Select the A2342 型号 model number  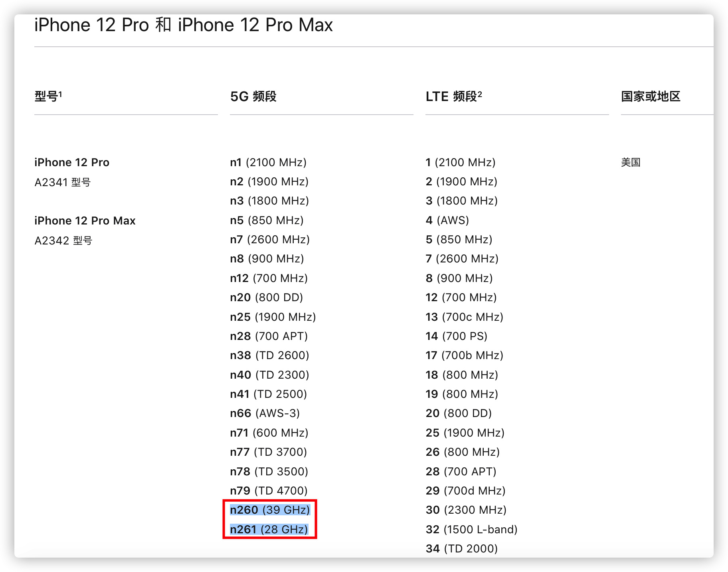click(63, 240)
